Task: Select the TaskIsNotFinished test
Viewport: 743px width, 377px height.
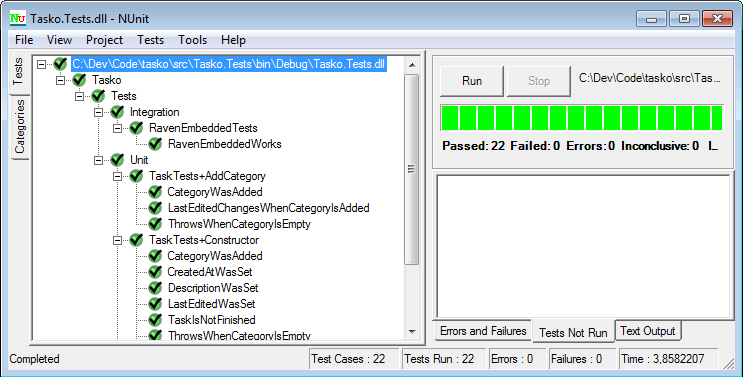Action: click(x=212, y=320)
